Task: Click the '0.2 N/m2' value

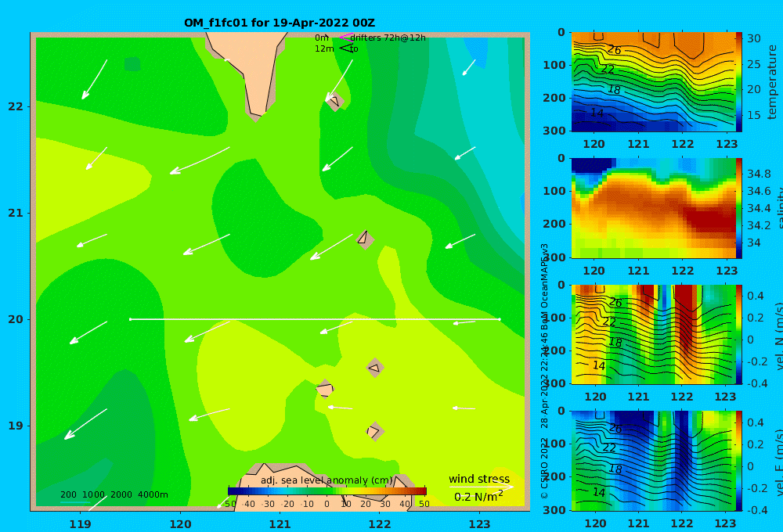Action: pyautogui.click(x=478, y=497)
